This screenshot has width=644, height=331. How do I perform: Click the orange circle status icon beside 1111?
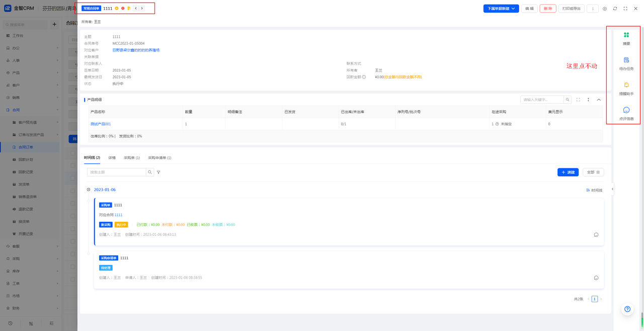(x=117, y=9)
